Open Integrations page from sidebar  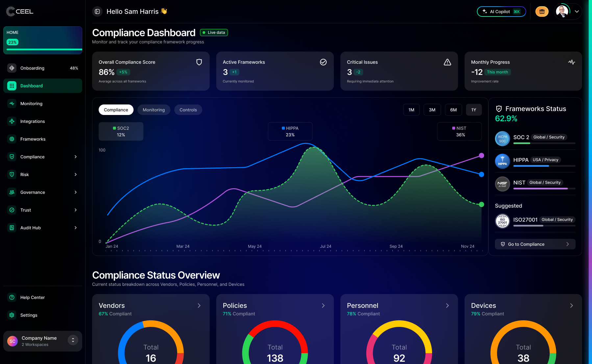(x=43, y=121)
